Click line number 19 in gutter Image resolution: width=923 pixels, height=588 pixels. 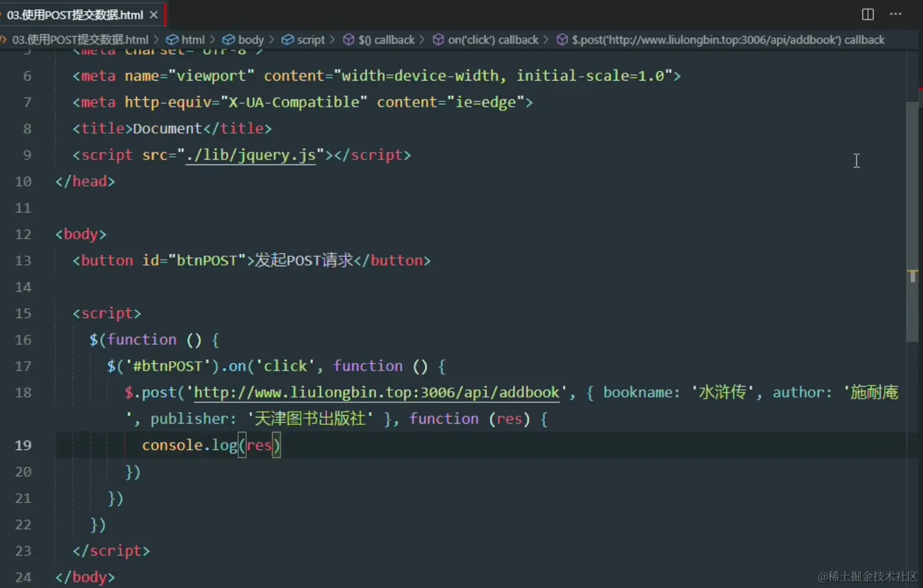pyautogui.click(x=23, y=445)
